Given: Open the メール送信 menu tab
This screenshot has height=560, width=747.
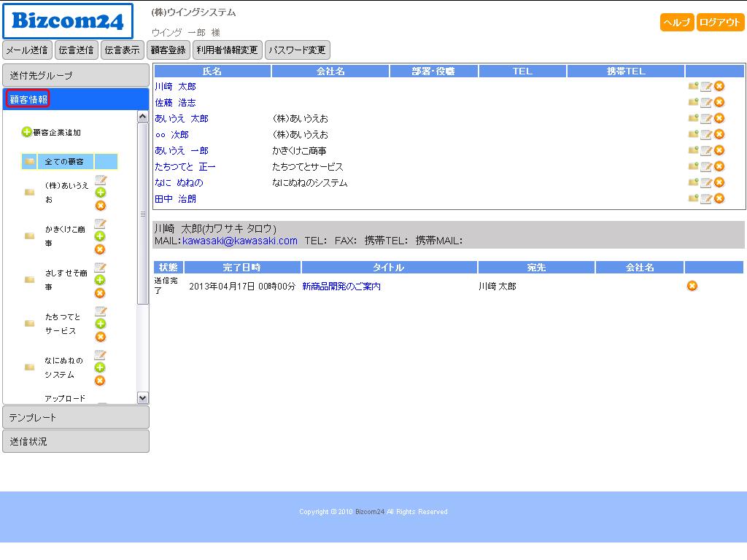Looking at the screenshot, I should tap(27, 50).
